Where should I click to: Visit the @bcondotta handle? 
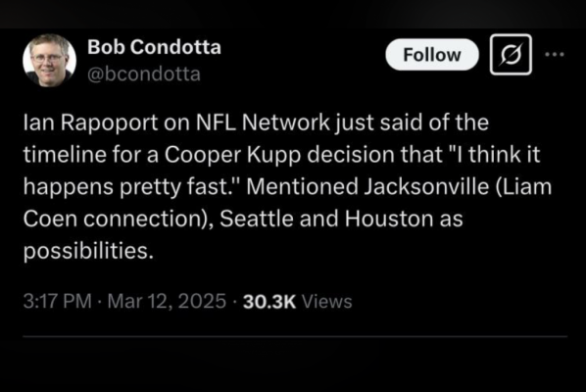[144, 74]
